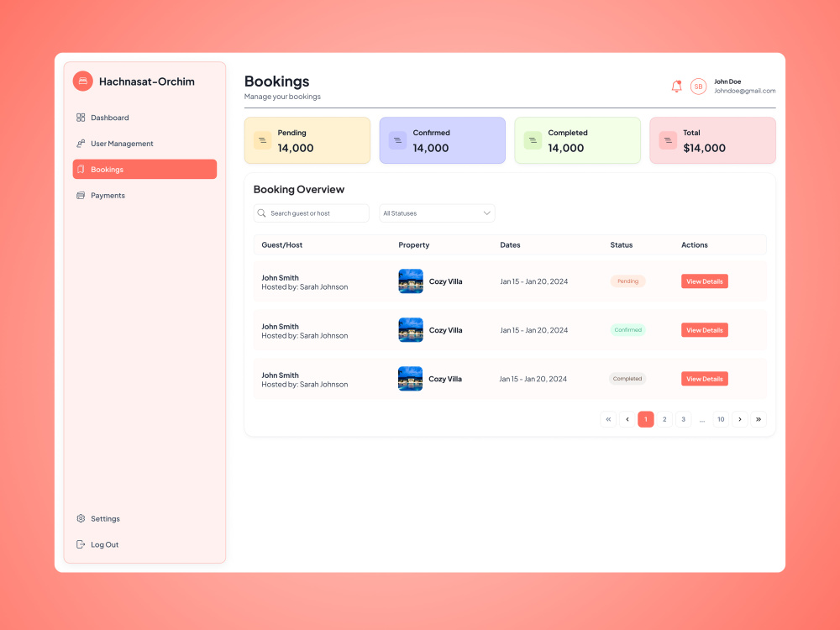Screen dimensions: 840x630
Task: Select Bookings in the sidebar
Action: tap(144, 170)
